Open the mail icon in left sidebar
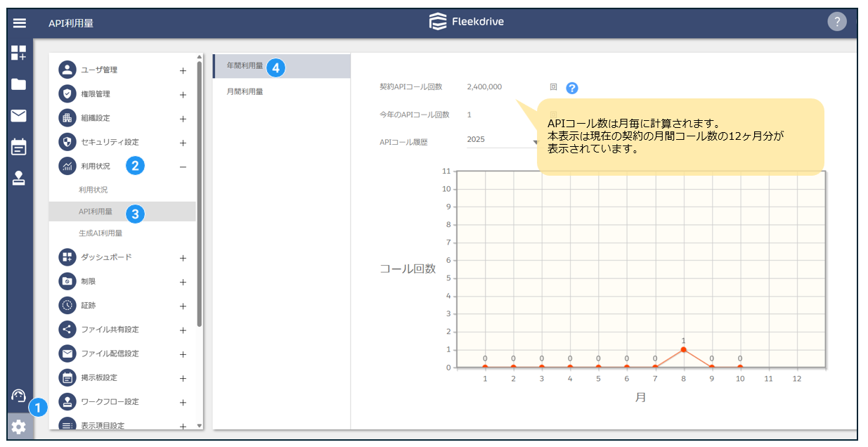This screenshot has height=447, width=868. click(x=19, y=116)
